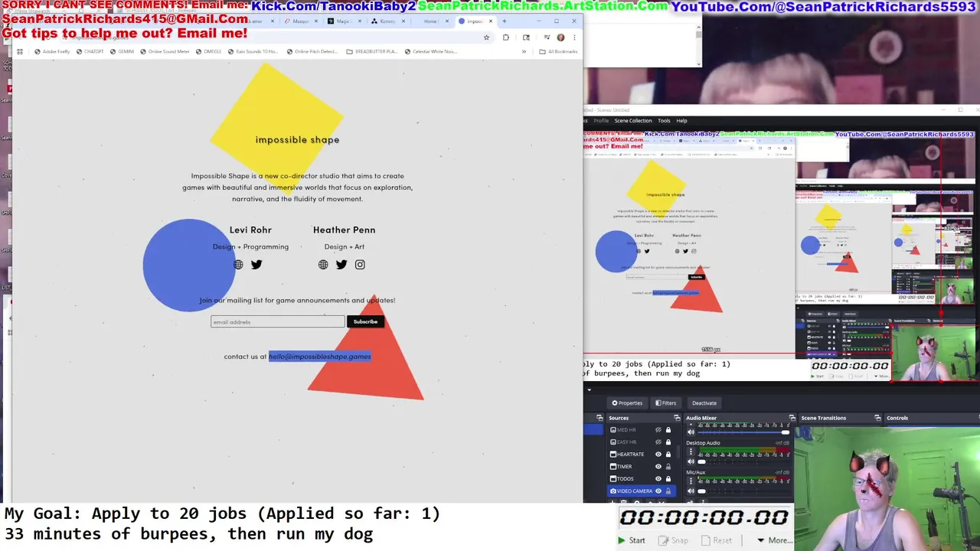The image size is (980, 551).
Task: Open the Rain Sounds 10 Hours bookmark
Action: coord(253,51)
